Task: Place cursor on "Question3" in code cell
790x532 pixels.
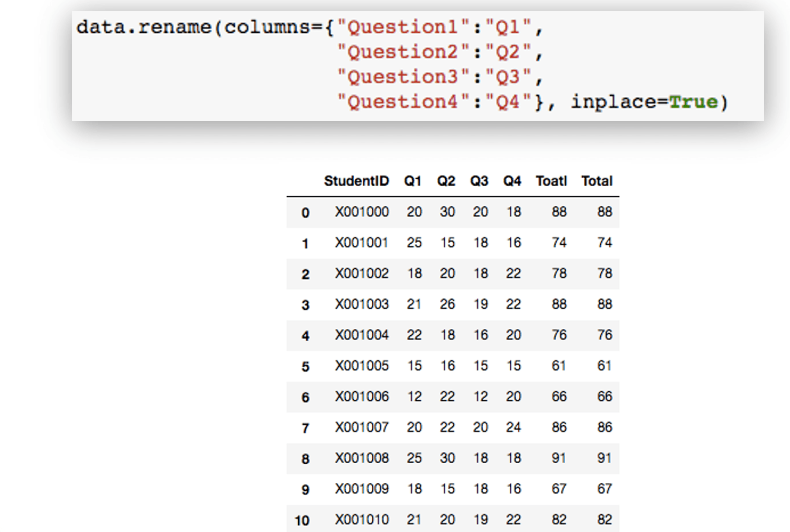Action: click(x=403, y=77)
